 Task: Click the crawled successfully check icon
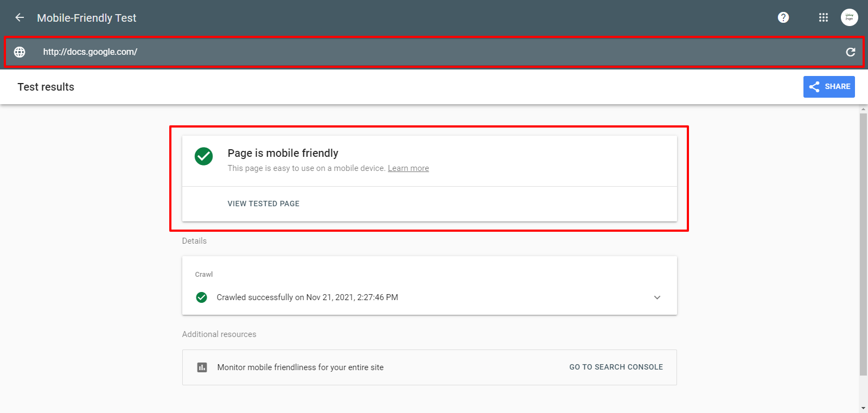coord(201,297)
